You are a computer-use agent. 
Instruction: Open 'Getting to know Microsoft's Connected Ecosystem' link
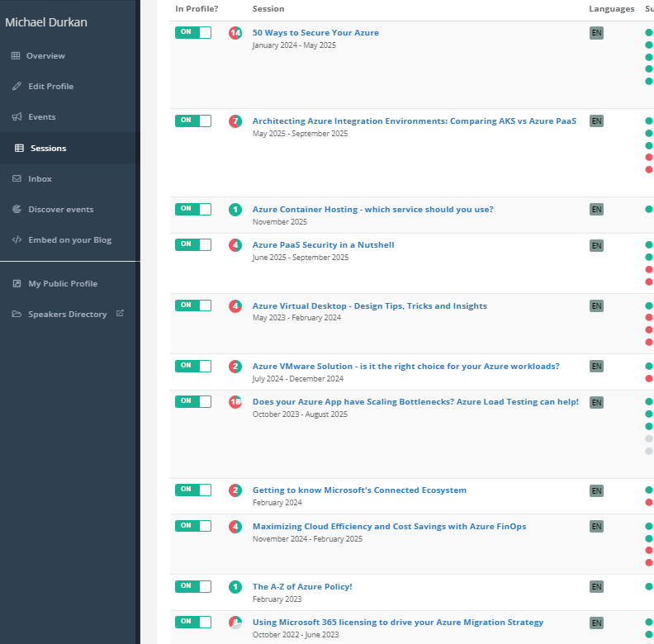[359, 490]
